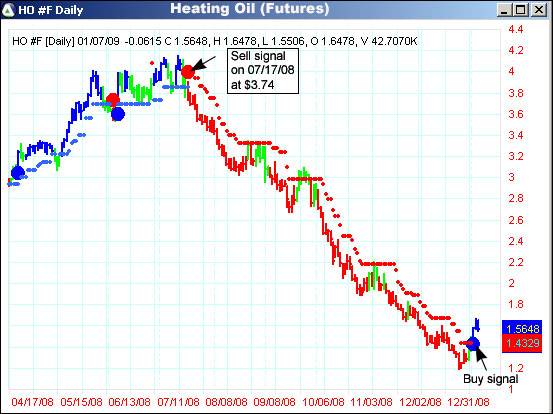Maximize the Heating Oil chart window
This screenshot has width=553, height=414.
click(x=521, y=10)
